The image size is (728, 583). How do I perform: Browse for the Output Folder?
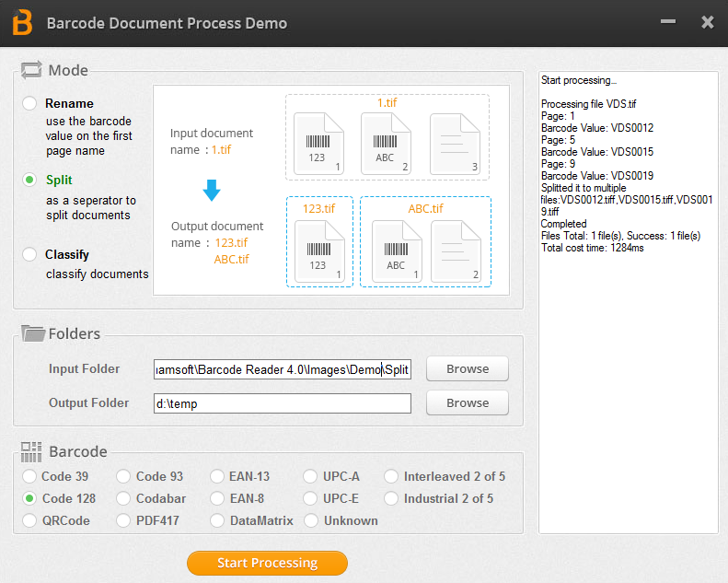point(467,403)
